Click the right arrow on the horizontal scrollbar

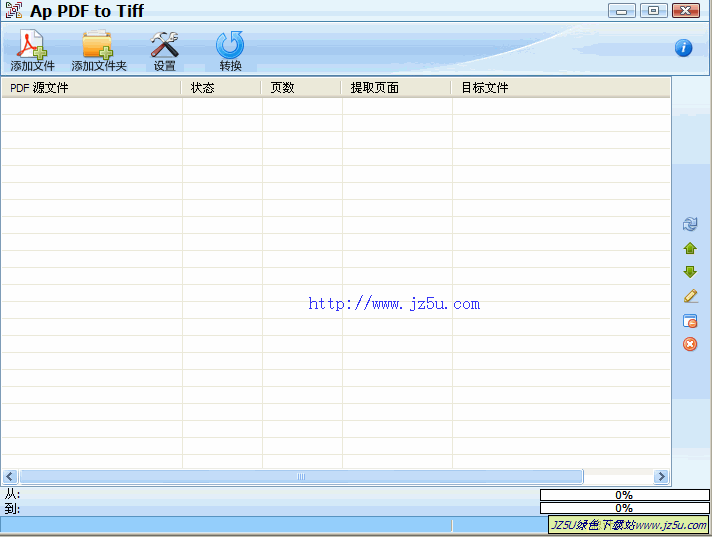pyautogui.click(x=661, y=477)
